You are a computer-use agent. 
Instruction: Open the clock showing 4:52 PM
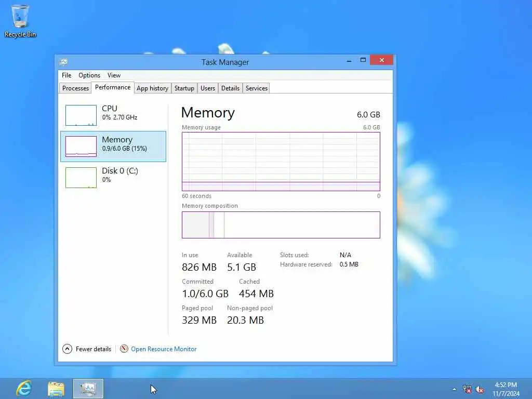506,389
